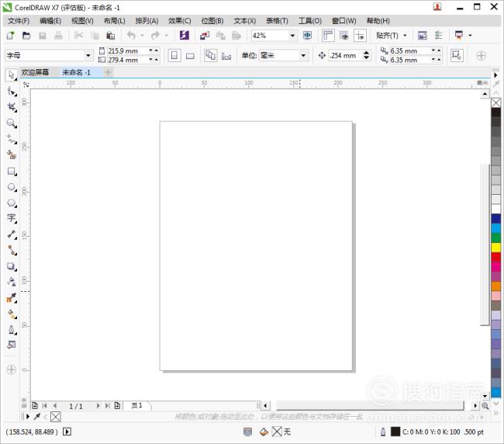Select the Drop shadow tool
This screenshot has height=444, width=504.
coord(12,266)
